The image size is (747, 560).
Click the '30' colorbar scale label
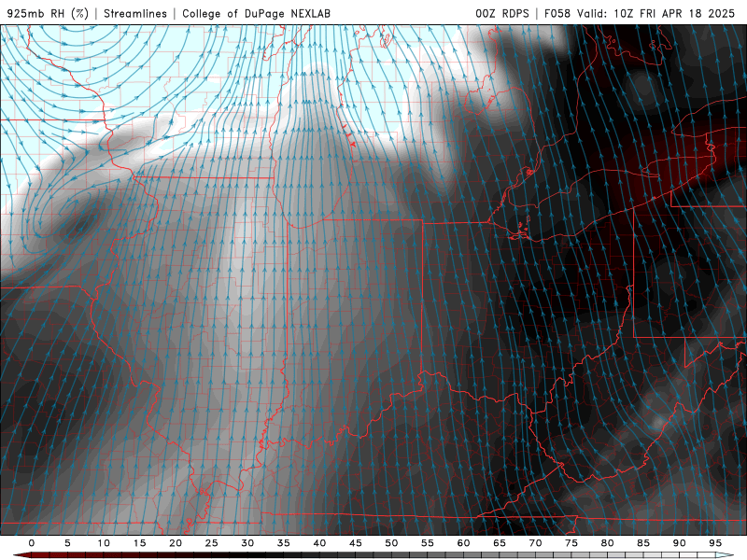pos(247,543)
